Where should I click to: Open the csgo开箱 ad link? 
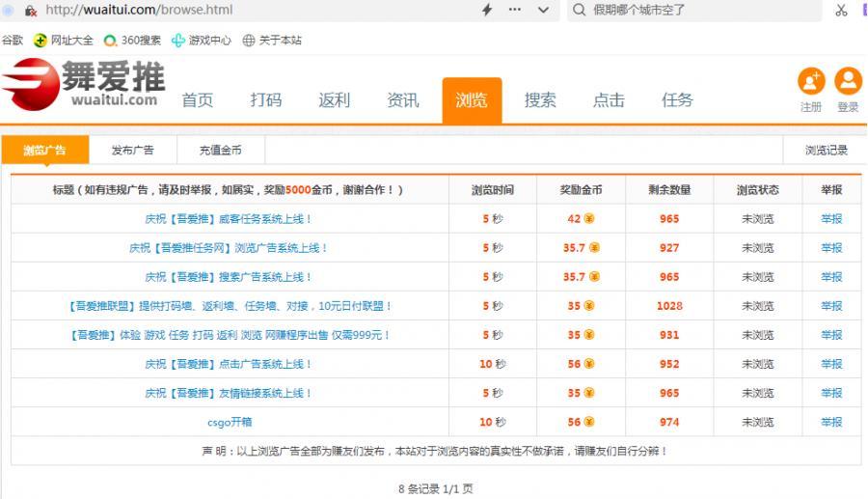(x=230, y=422)
